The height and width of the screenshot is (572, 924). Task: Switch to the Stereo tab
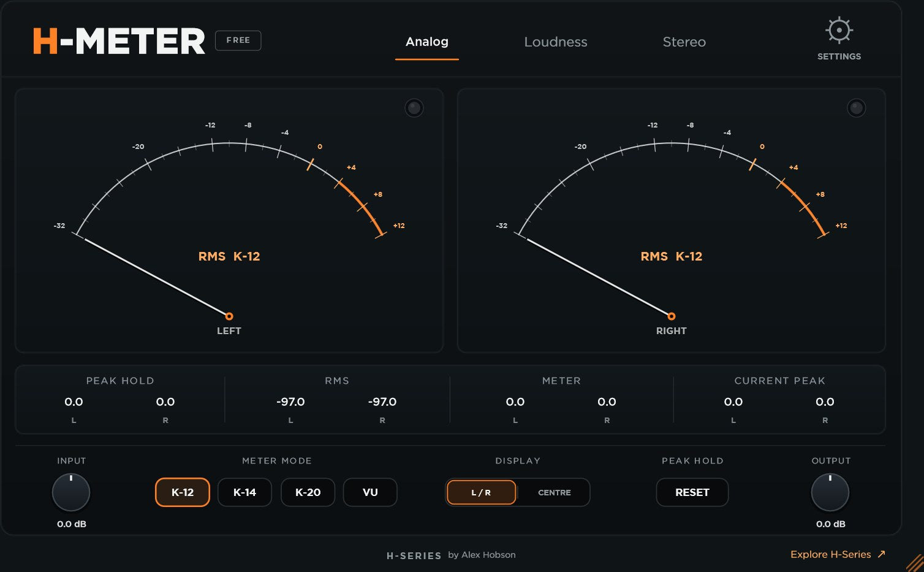pos(684,42)
